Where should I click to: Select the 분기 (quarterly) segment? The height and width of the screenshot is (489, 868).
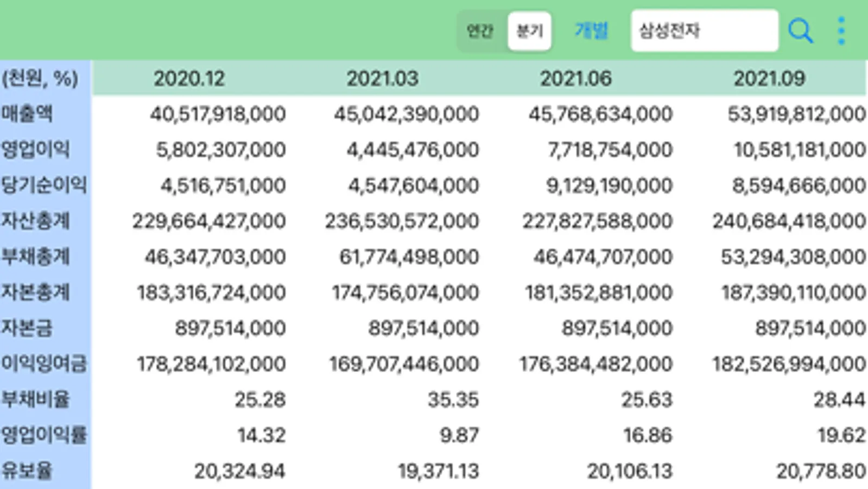529,31
